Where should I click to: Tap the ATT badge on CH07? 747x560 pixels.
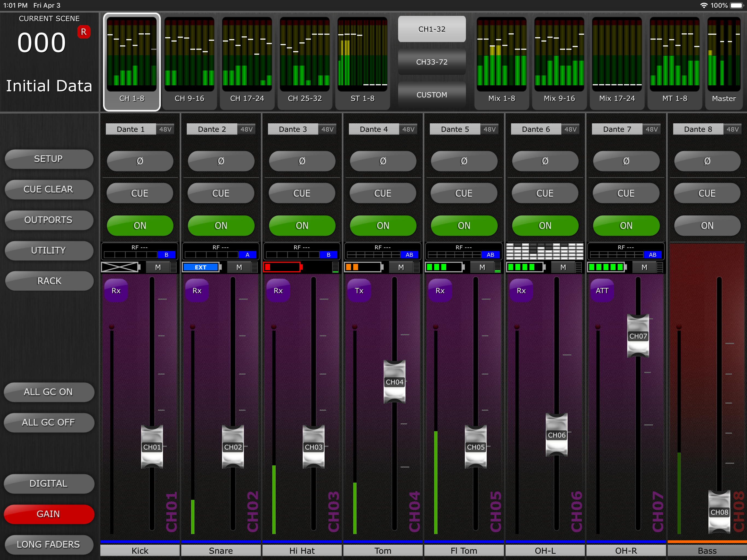602,290
